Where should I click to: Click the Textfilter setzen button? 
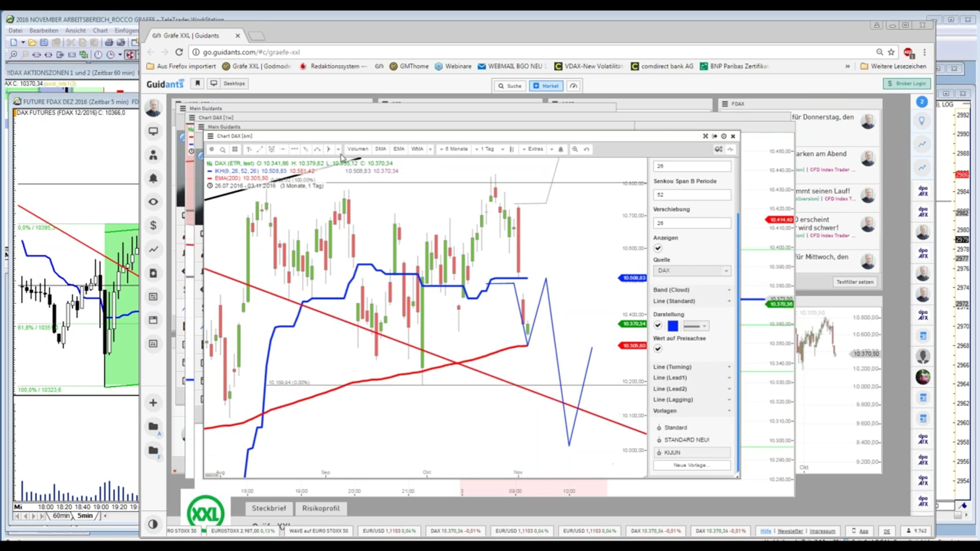click(855, 282)
